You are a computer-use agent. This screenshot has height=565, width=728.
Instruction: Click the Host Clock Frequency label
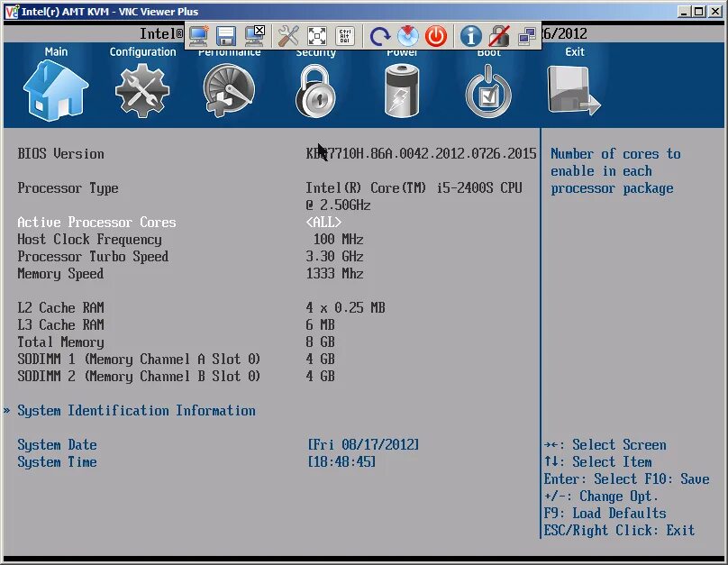click(x=89, y=240)
